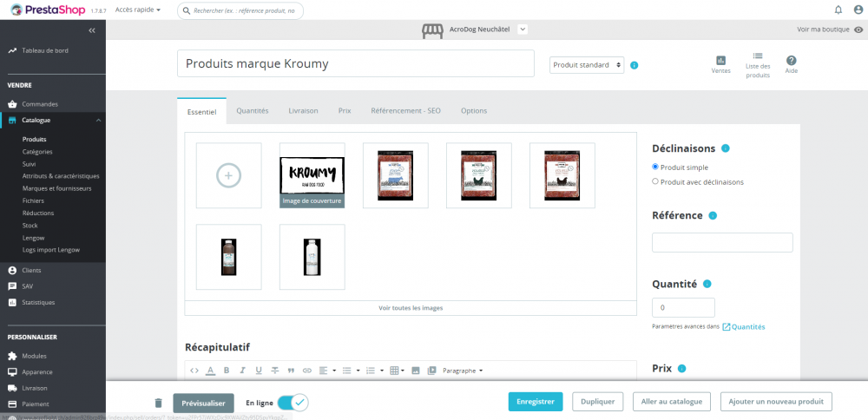Apply italic formatting in editor
The image size is (868, 420).
tap(242, 371)
